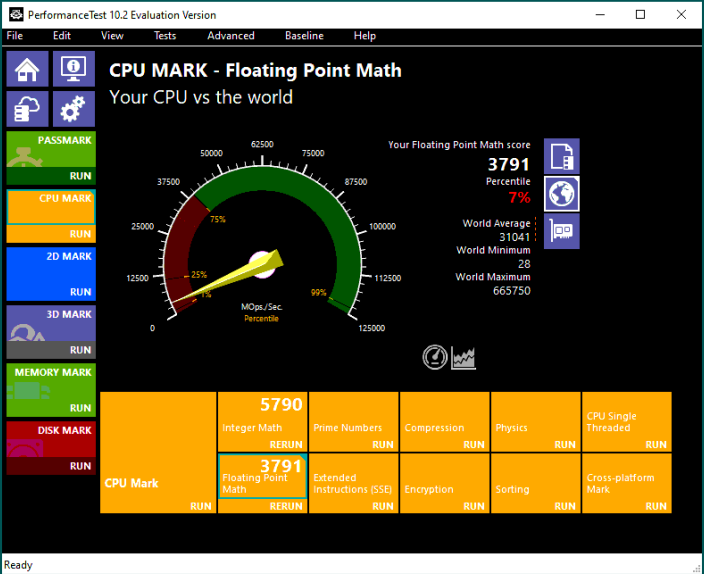Click the MOps./Sec. gauge unit label
Viewport: 704px width, 574px height.
coord(262,307)
